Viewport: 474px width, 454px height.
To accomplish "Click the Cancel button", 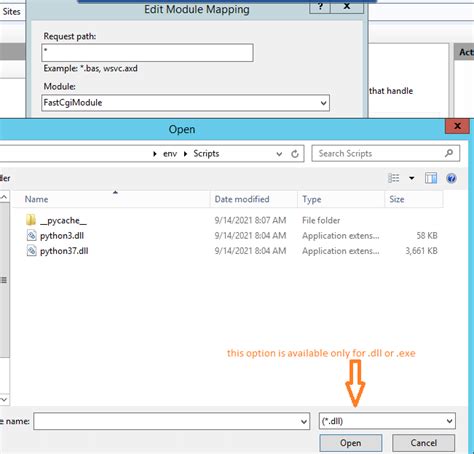I will click(424, 443).
